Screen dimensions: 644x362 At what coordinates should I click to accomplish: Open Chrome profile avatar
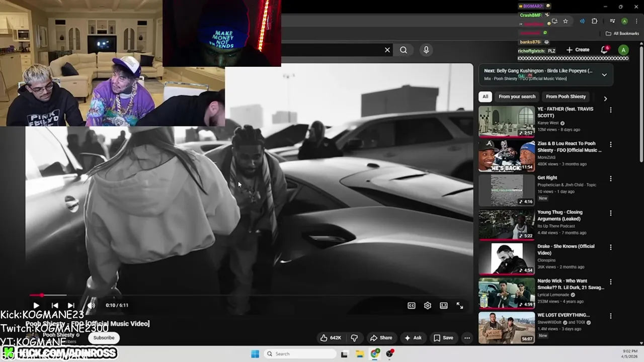coord(624,21)
